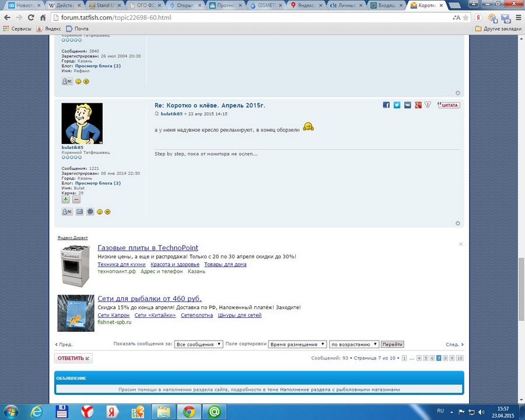Click the Google Plus share icon
The height and width of the screenshot is (420, 525).
418,105
